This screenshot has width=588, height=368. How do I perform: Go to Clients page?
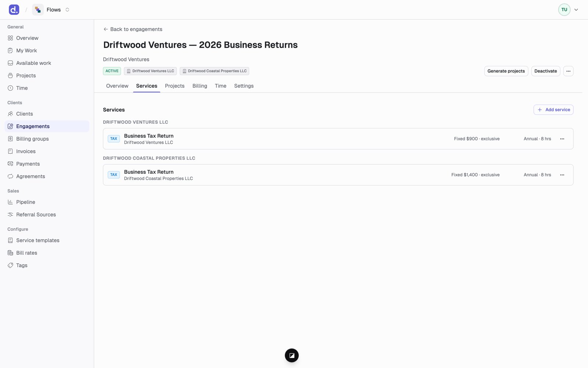pos(47,114)
